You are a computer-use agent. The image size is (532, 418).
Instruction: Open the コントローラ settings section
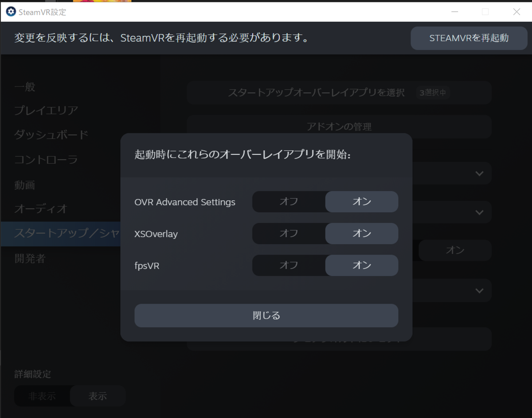[x=46, y=160]
